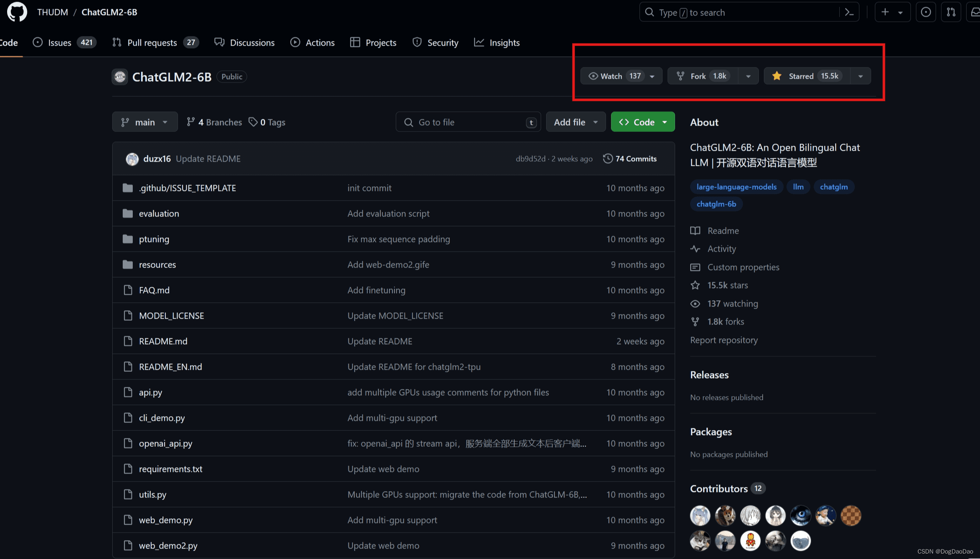The image size is (980, 559).
Task: Click the star icon next to 15.5k stars
Action: pos(695,285)
